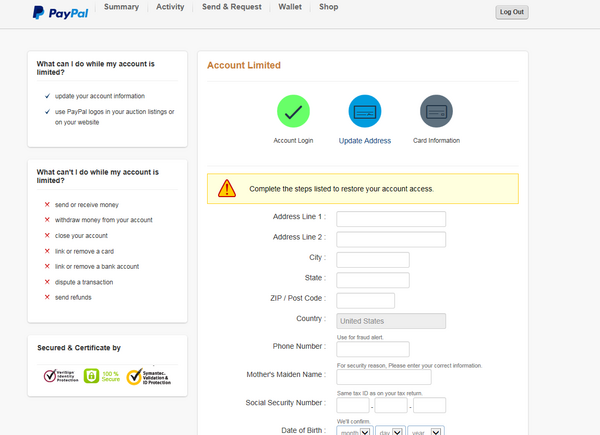Click the red X beside send or receive money
Screen dimensions: 600x435
coord(47,205)
